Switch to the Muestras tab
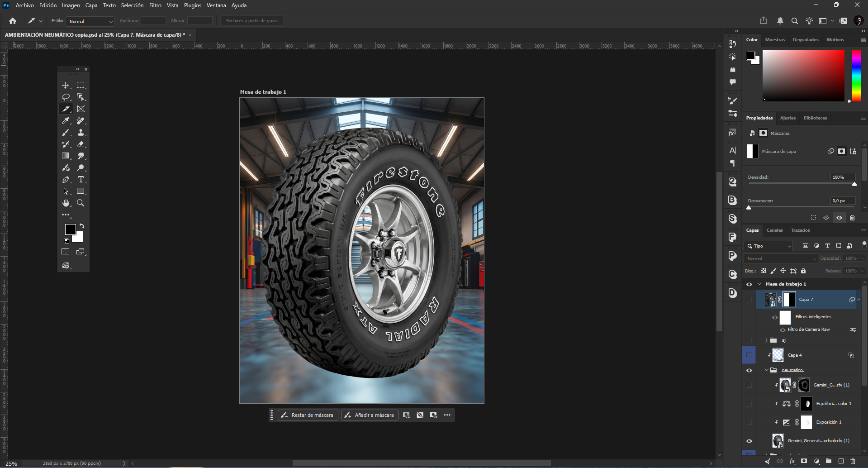The image size is (868, 468). (775, 40)
